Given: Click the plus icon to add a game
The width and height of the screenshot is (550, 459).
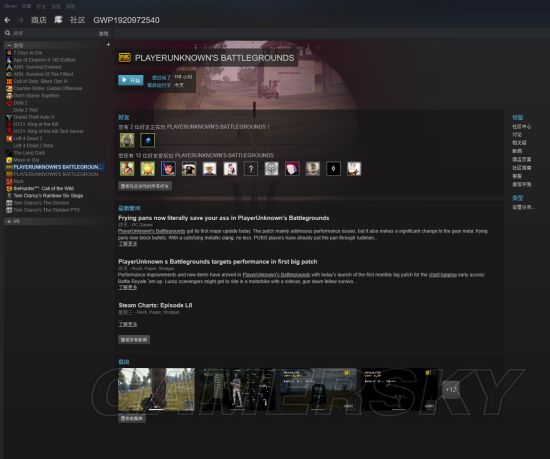Looking at the screenshot, I should [x=108, y=45].
